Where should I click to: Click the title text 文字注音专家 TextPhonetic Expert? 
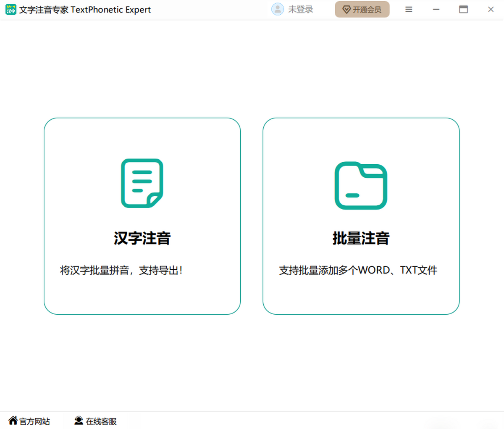coord(85,10)
